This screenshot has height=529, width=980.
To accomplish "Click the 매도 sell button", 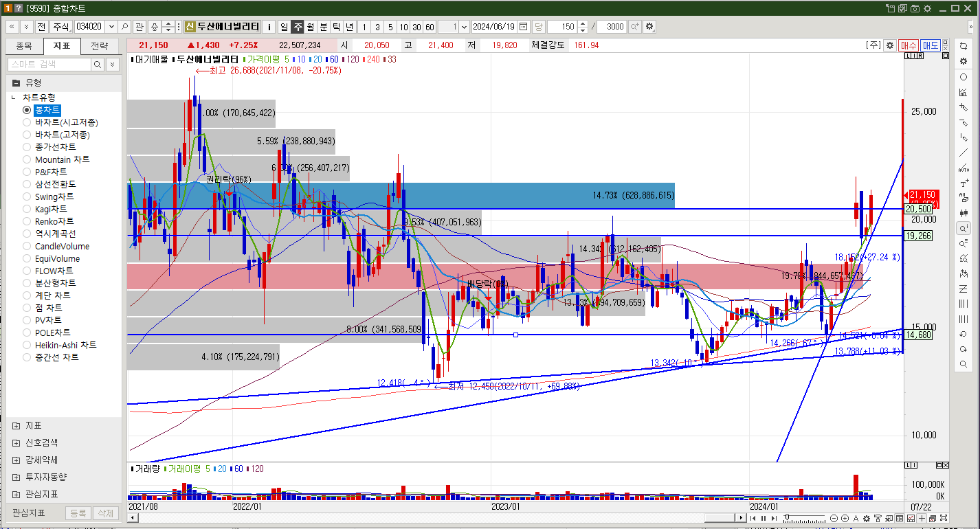I will [x=931, y=45].
